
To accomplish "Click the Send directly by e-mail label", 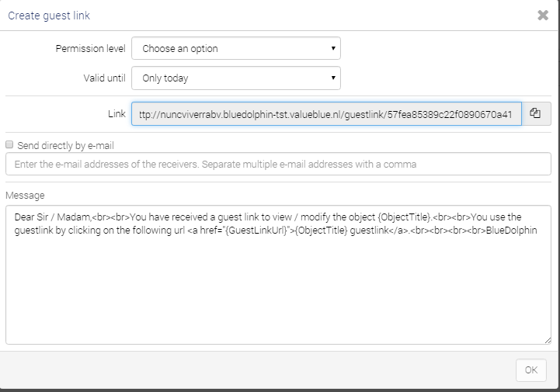I will (66, 146).
